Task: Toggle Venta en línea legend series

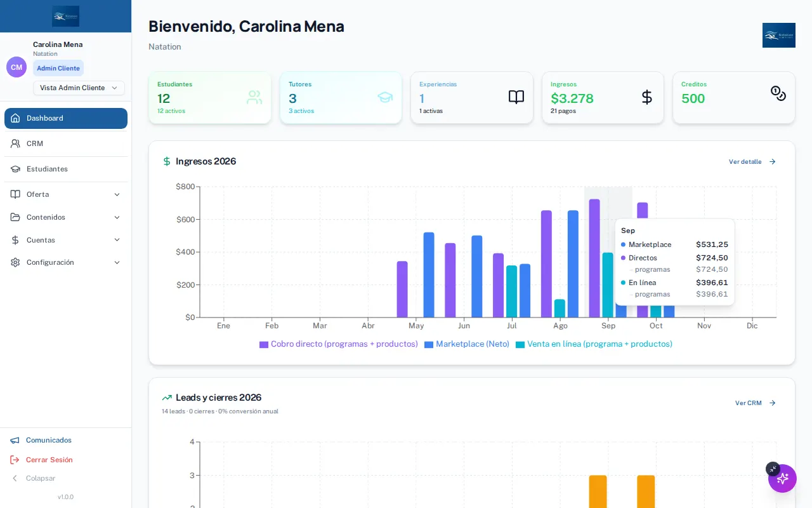Action: tap(594, 344)
